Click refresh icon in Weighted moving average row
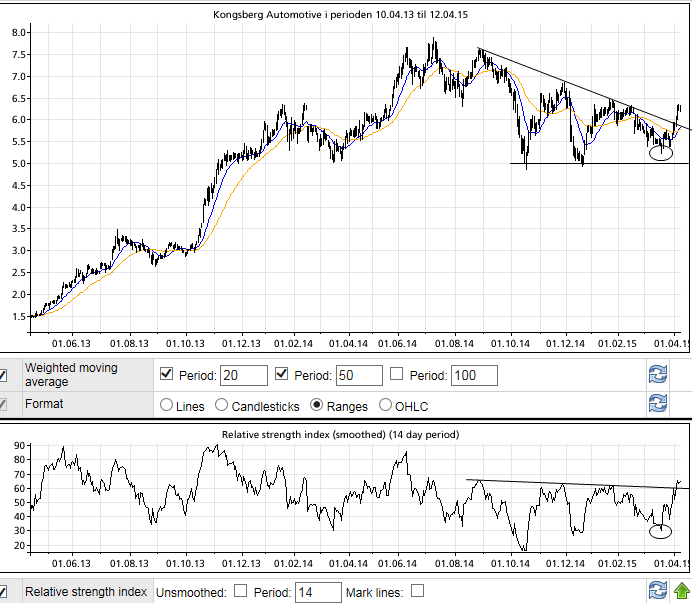 point(657,375)
